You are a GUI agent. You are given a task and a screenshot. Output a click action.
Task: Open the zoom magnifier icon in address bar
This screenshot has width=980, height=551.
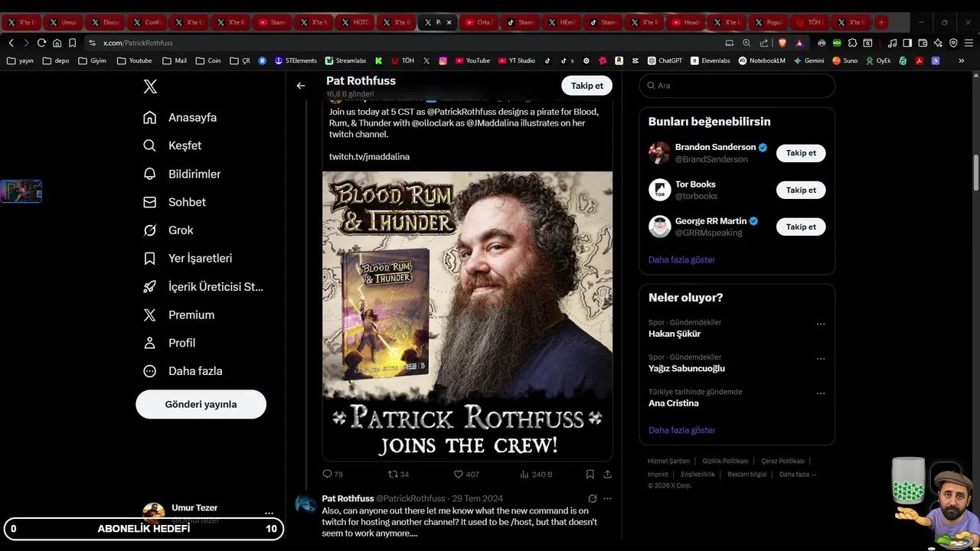pyautogui.click(x=746, y=43)
